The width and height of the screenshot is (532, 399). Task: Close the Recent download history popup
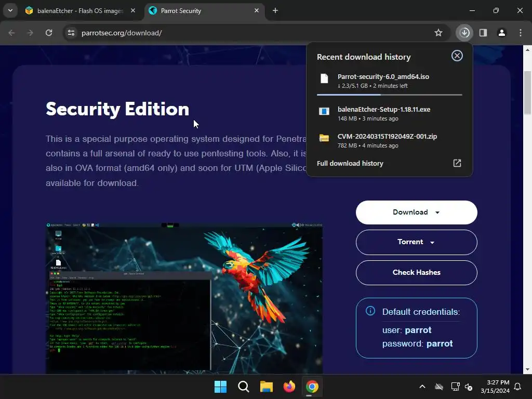(x=457, y=56)
